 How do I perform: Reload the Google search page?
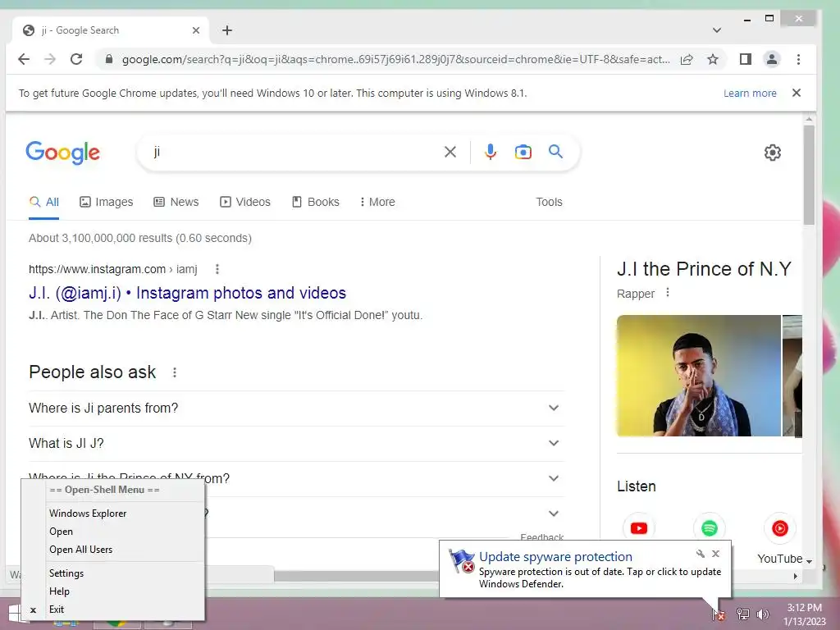(x=76, y=59)
